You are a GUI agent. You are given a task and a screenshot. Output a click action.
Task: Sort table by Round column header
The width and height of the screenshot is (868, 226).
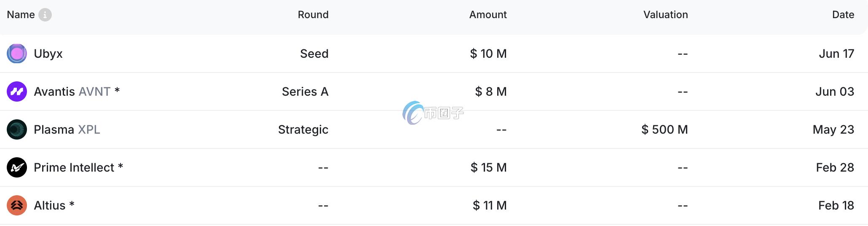point(313,15)
